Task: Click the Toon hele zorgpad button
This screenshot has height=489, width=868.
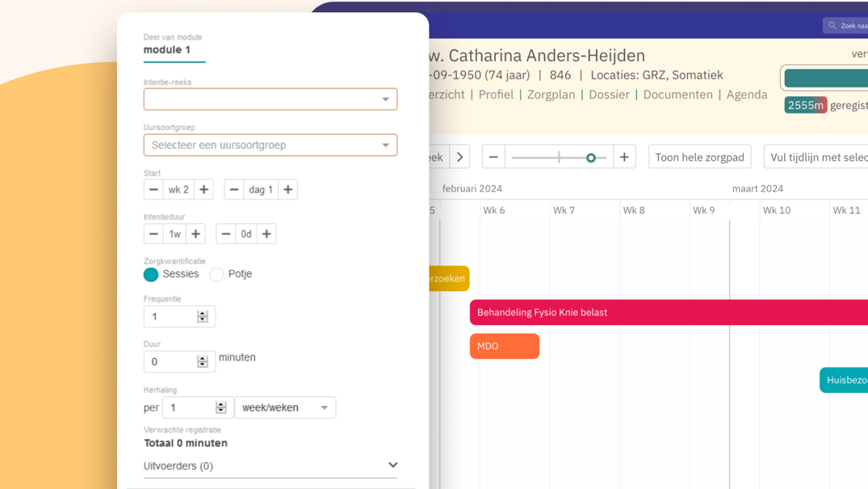Action: [x=699, y=157]
